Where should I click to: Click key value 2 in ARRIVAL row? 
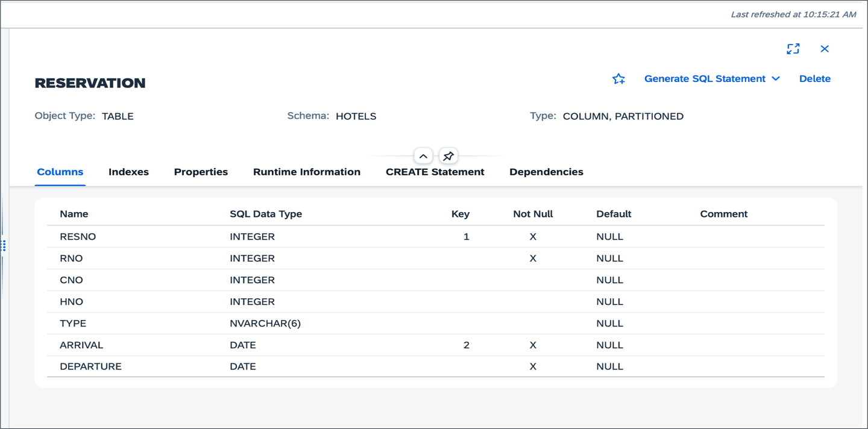[x=466, y=345]
